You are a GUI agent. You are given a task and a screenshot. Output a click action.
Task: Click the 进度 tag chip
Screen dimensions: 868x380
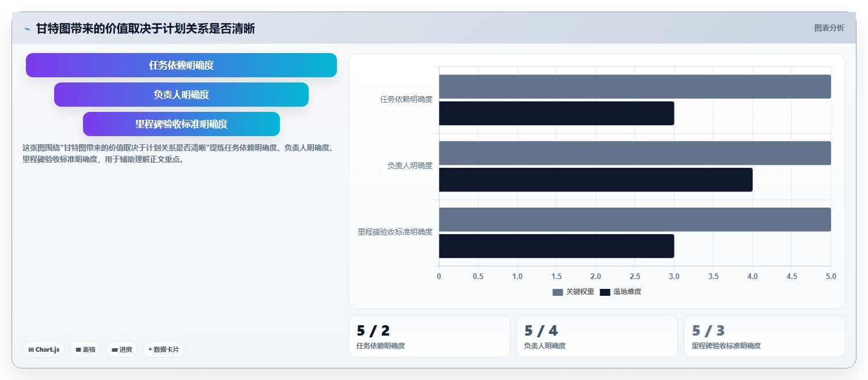122,349
